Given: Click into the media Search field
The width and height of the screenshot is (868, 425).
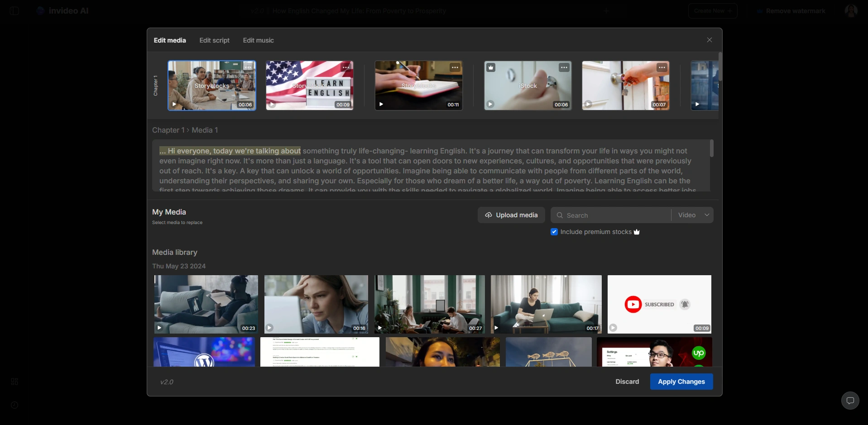Looking at the screenshot, I should pos(611,215).
